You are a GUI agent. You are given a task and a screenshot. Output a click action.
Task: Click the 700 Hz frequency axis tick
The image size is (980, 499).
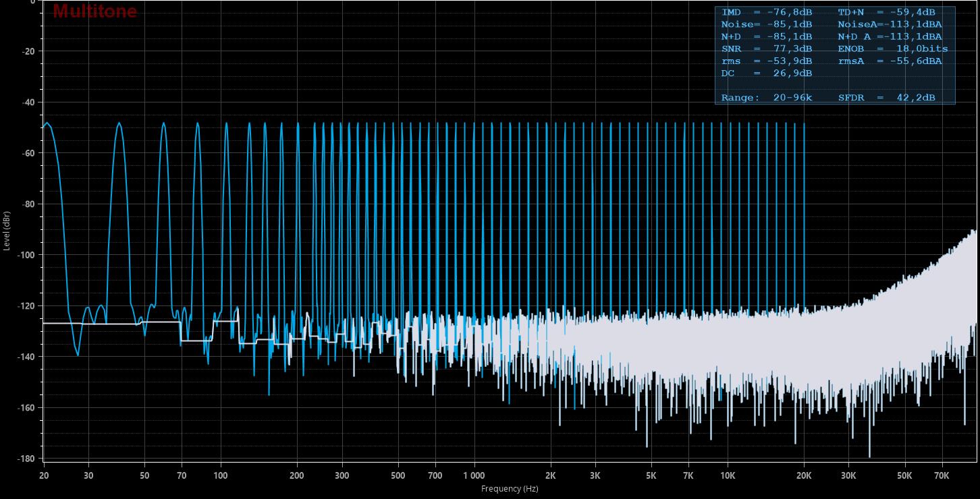435,475
